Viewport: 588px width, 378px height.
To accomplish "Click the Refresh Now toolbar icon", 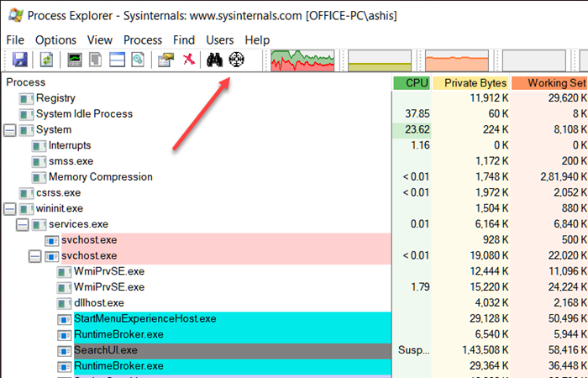I will (47, 60).
